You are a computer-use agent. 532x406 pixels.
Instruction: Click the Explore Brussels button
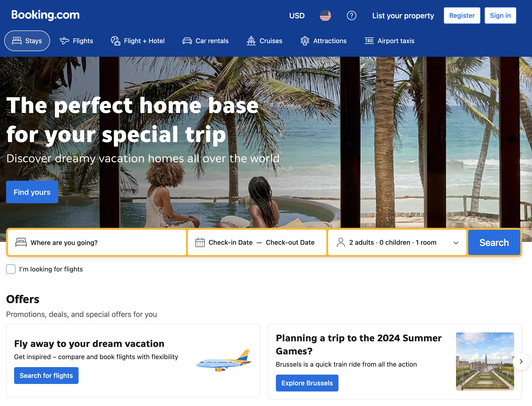click(x=307, y=383)
